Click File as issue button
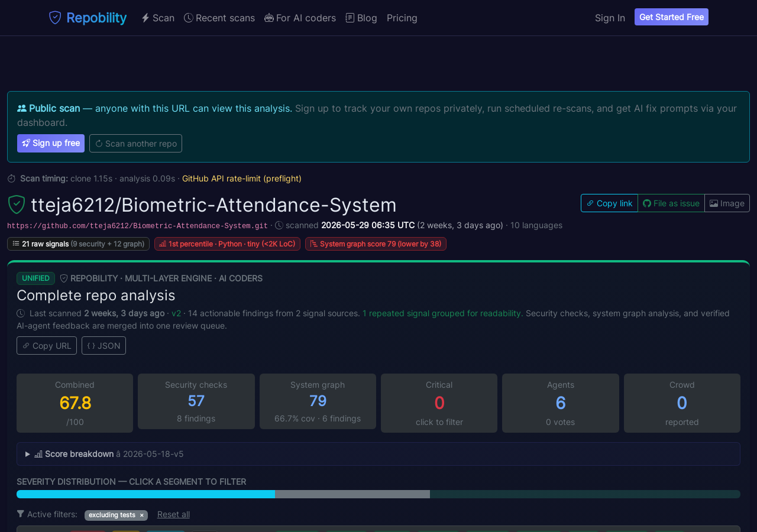This screenshot has height=532, width=757. 671,203
